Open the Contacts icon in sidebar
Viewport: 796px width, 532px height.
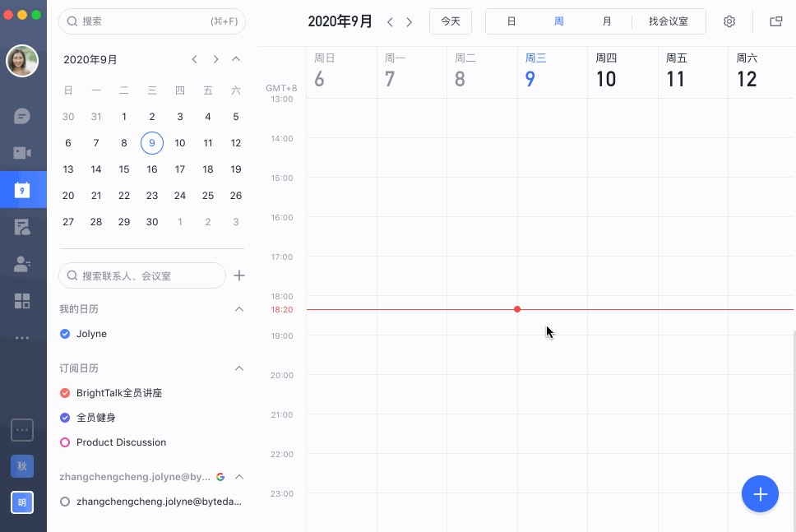(22, 264)
